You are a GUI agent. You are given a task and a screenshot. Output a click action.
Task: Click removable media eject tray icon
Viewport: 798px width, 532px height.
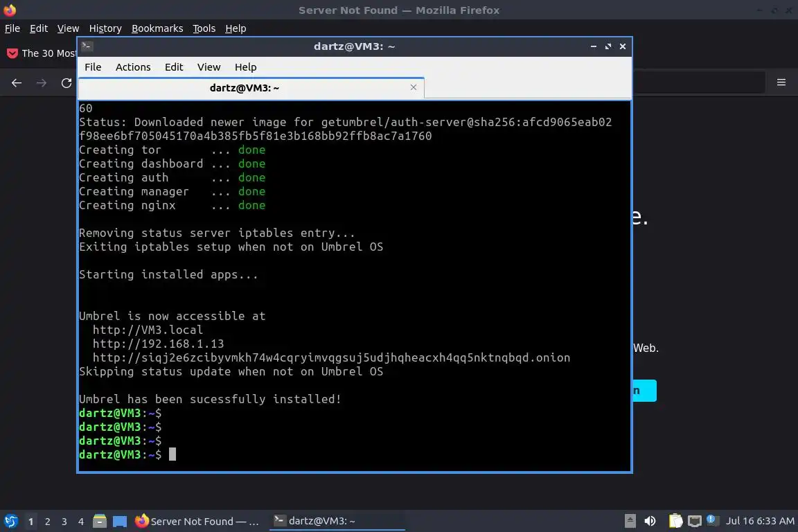[x=630, y=521]
